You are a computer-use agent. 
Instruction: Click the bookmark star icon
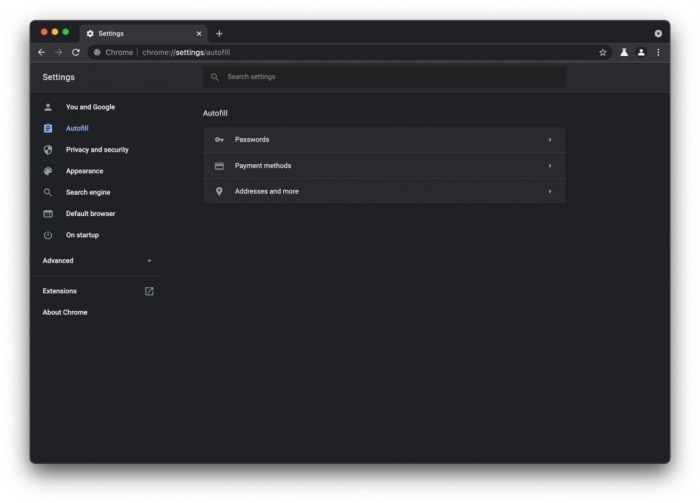[603, 52]
